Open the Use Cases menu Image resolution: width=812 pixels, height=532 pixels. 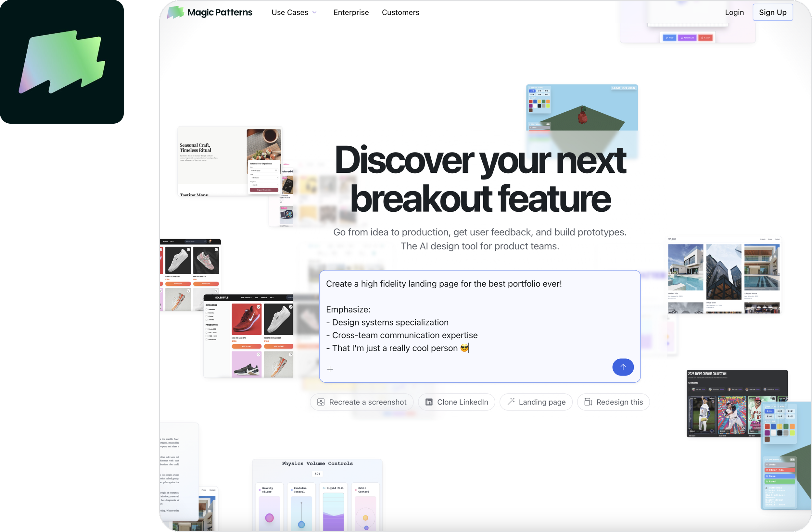tap(290, 12)
